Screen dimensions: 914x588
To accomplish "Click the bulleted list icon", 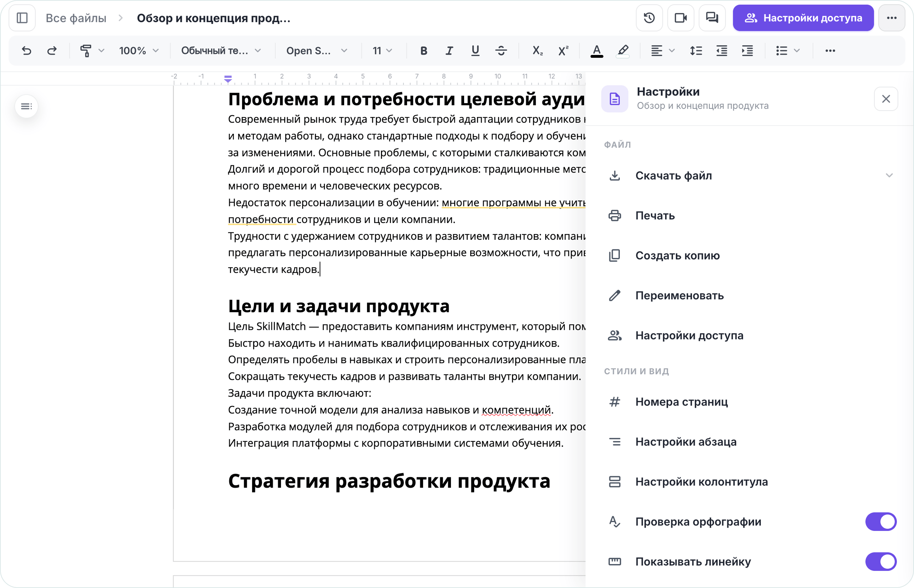I will (x=782, y=50).
